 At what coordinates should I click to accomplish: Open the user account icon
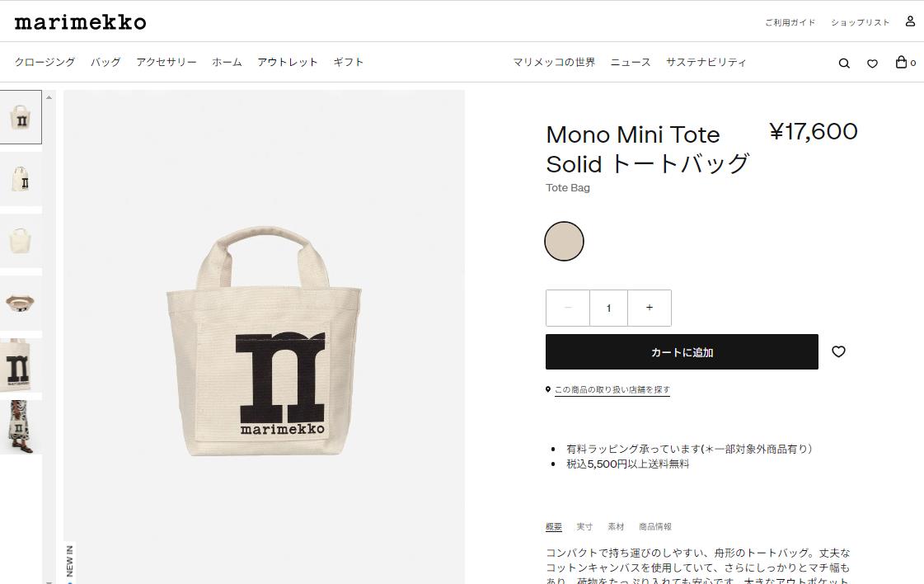[x=910, y=21]
